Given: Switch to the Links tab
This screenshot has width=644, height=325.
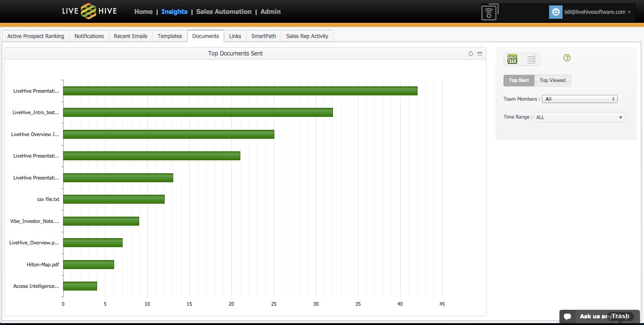Looking at the screenshot, I should pyautogui.click(x=235, y=36).
